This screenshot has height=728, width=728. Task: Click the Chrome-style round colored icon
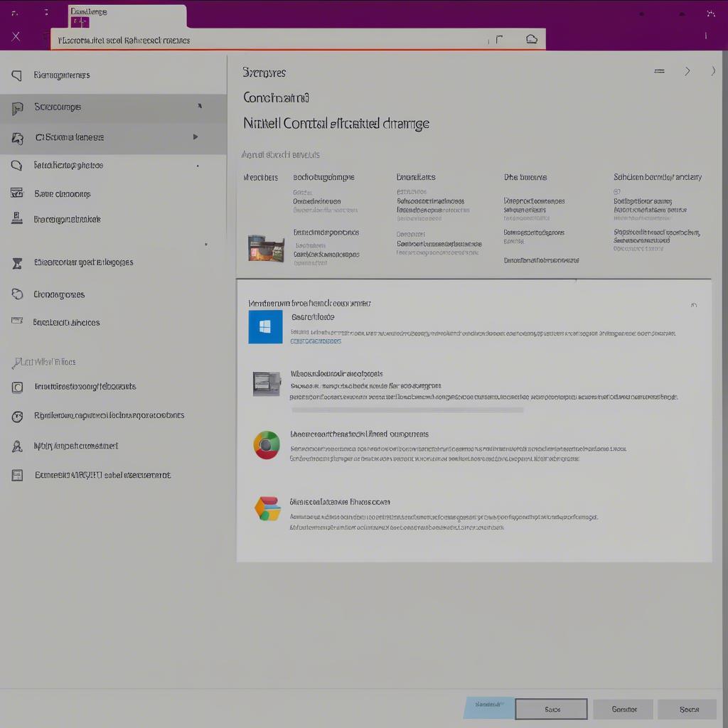(x=267, y=445)
